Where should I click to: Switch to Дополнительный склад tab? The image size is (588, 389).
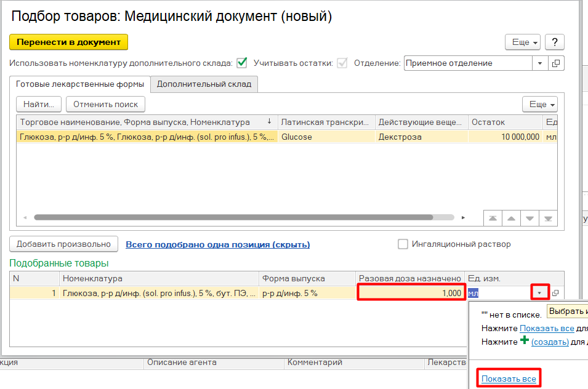[204, 84]
